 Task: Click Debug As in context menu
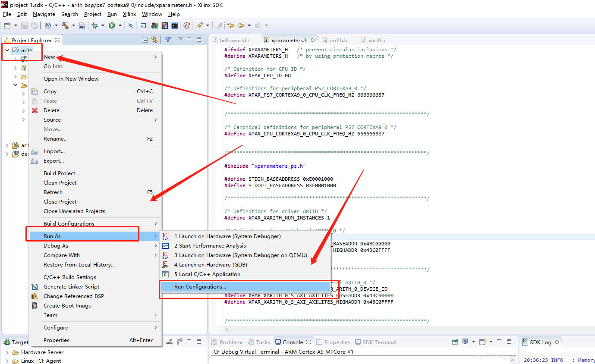pos(95,246)
